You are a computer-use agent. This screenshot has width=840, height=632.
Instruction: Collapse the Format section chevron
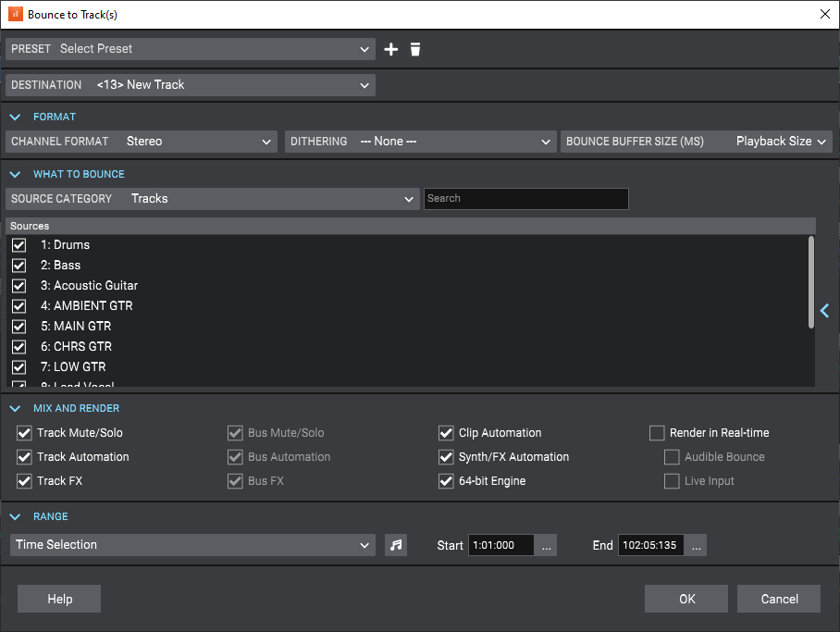pyautogui.click(x=15, y=117)
